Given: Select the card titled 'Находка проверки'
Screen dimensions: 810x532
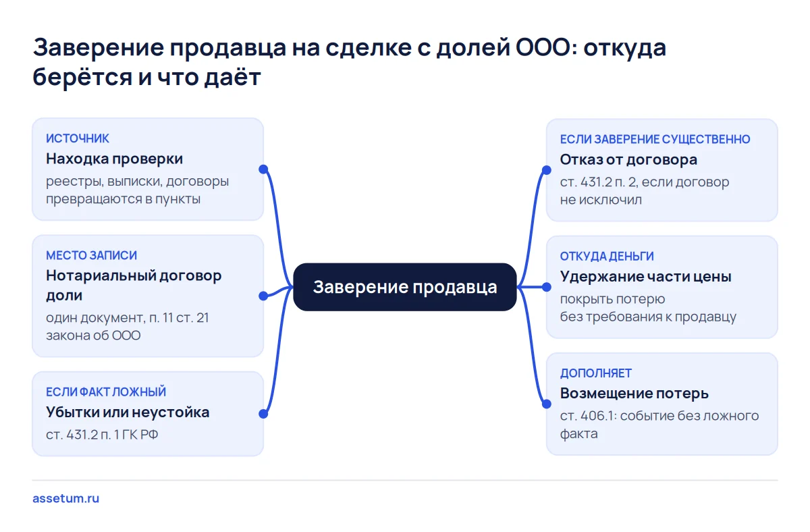Looking at the screenshot, I should [x=148, y=169].
